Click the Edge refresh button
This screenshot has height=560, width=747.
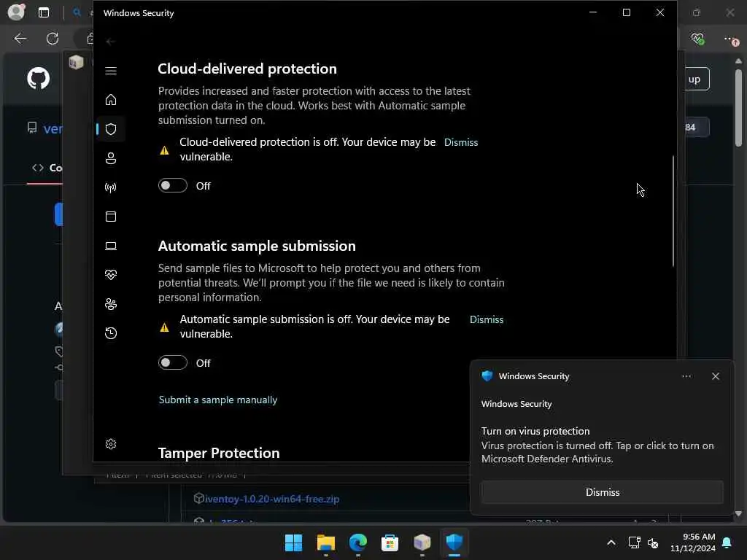click(x=53, y=39)
